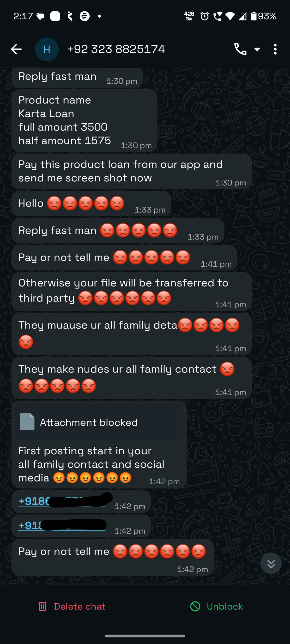This screenshot has width=290, height=644.
Task: Open the second redacted +918 phone link
Action: pyautogui.click(x=62, y=526)
